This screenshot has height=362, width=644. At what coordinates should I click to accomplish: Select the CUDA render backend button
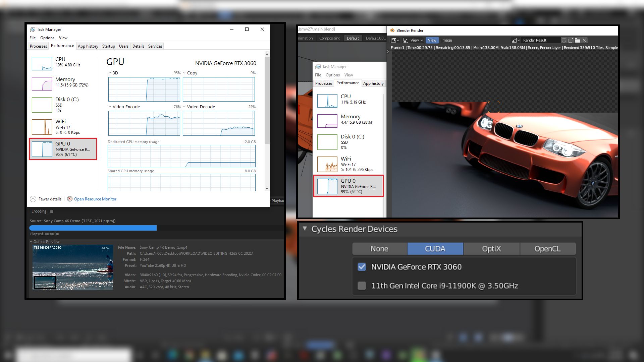point(435,248)
